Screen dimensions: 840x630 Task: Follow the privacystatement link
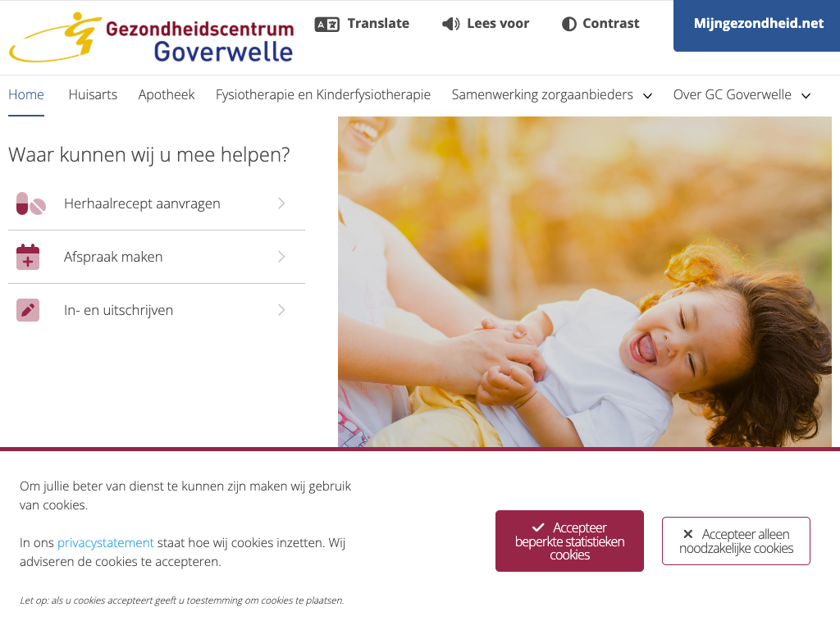pyautogui.click(x=106, y=543)
